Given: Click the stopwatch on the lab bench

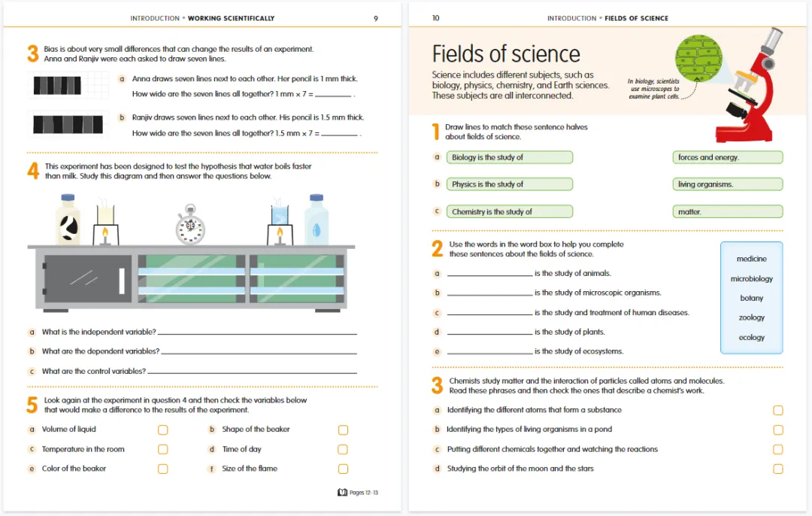Looking at the screenshot, I should [190, 225].
